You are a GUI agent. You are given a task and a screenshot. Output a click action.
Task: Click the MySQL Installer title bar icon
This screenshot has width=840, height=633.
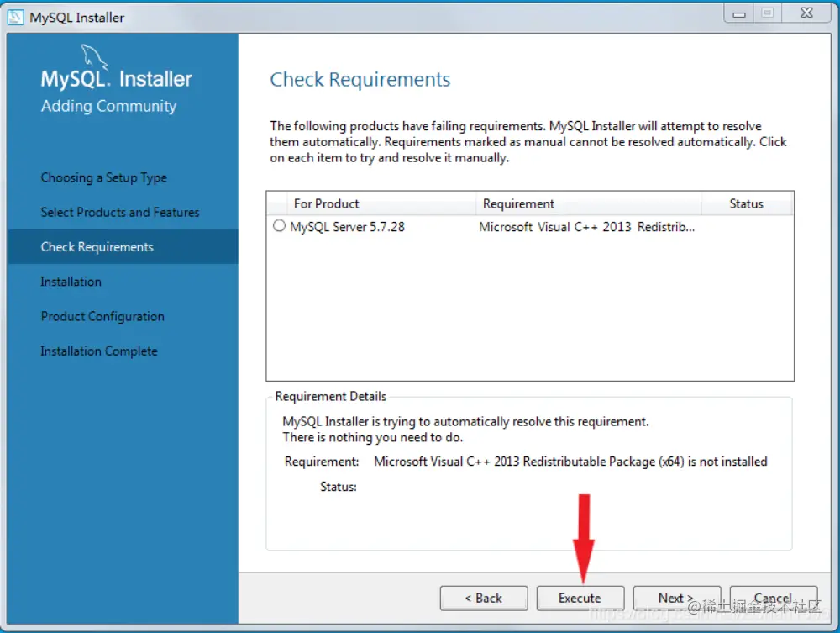coord(15,17)
